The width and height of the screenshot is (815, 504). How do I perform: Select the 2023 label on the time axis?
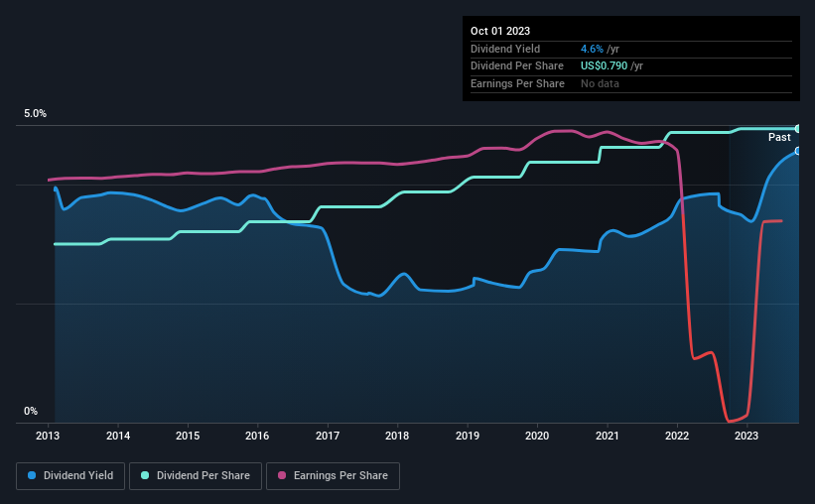747,436
